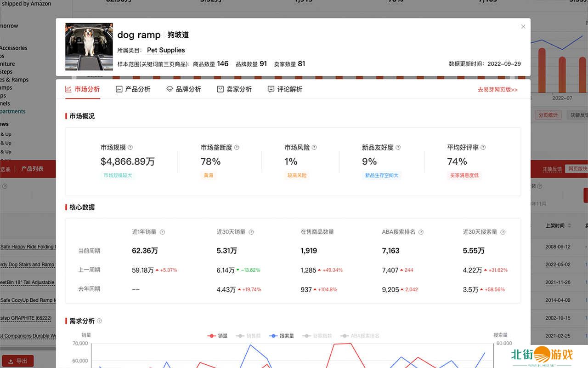This screenshot has width=588, height=368.
Task: Click the 导出 export button
Action: (17, 361)
